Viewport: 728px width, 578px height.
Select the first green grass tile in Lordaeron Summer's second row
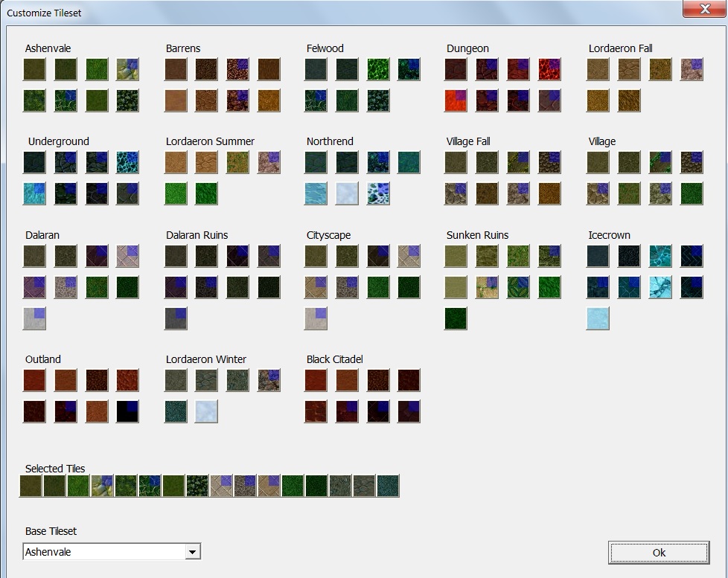click(176, 193)
